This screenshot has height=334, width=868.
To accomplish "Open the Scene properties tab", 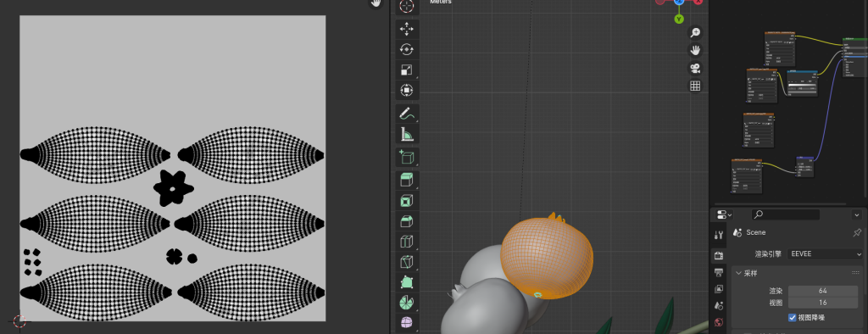I will tap(719, 306).
